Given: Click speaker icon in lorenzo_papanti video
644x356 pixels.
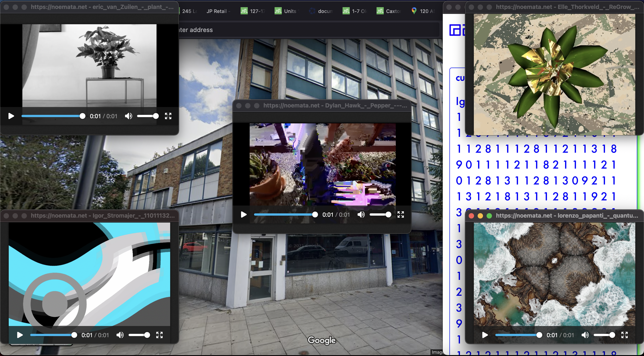Looking at the screenshot, I should tap(585, 335).
